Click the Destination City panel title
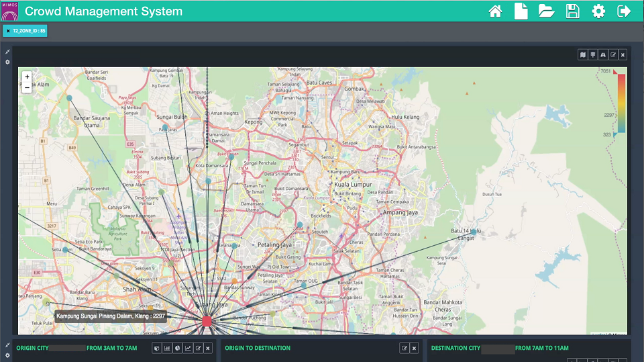Screen dimensions: 644x362 pyautogui.click(x=500, y=348)
